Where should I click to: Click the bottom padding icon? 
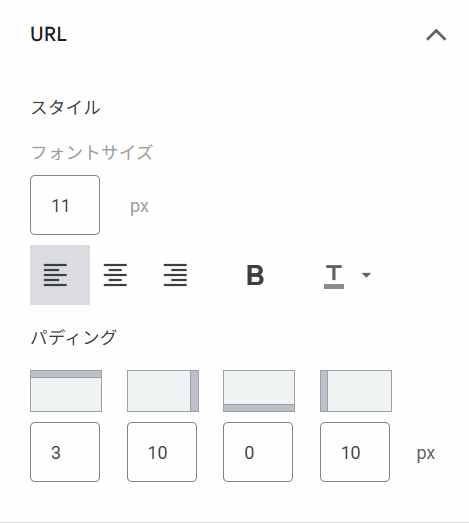click(259, 391)
